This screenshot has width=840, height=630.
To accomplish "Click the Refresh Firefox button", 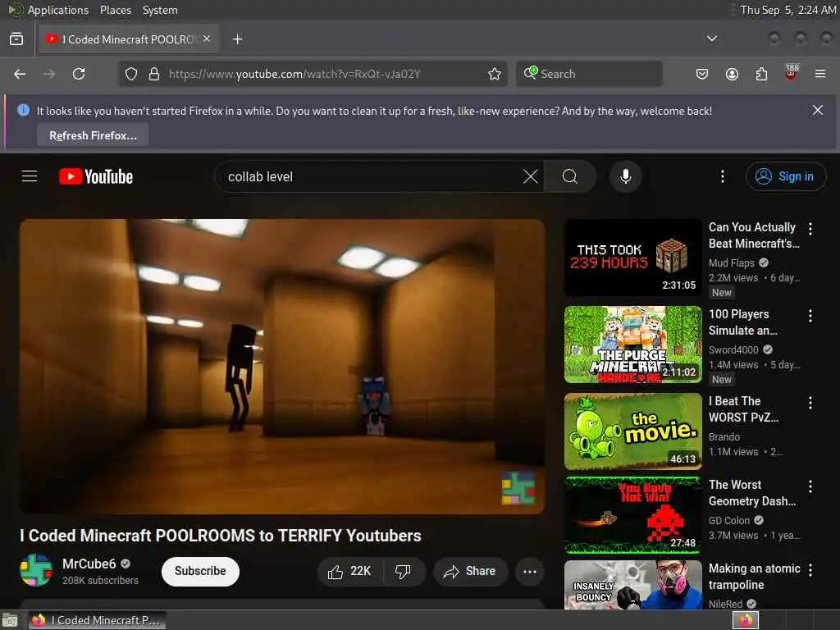I will click(93, 135).
